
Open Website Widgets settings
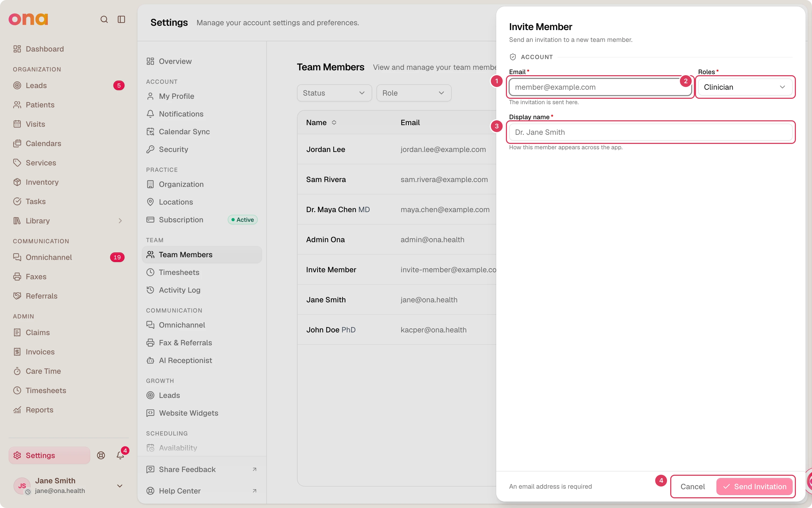pyautogui.click(x=202, y=413)
